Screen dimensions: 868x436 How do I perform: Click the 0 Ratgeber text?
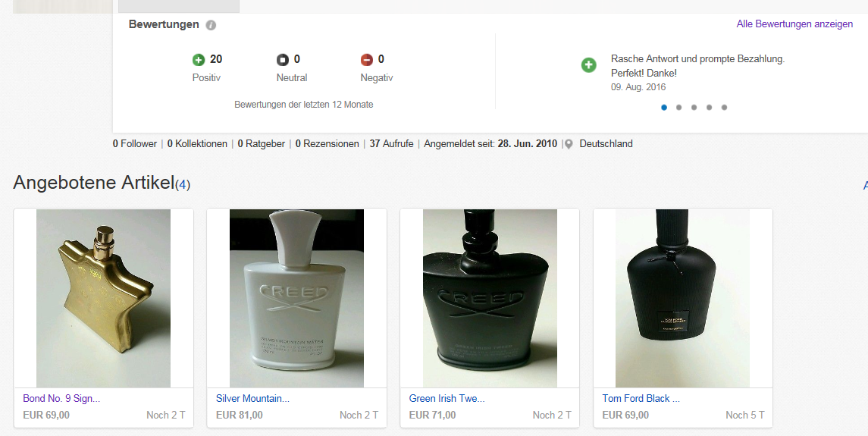pyautogui.click(x=262, y=144)
